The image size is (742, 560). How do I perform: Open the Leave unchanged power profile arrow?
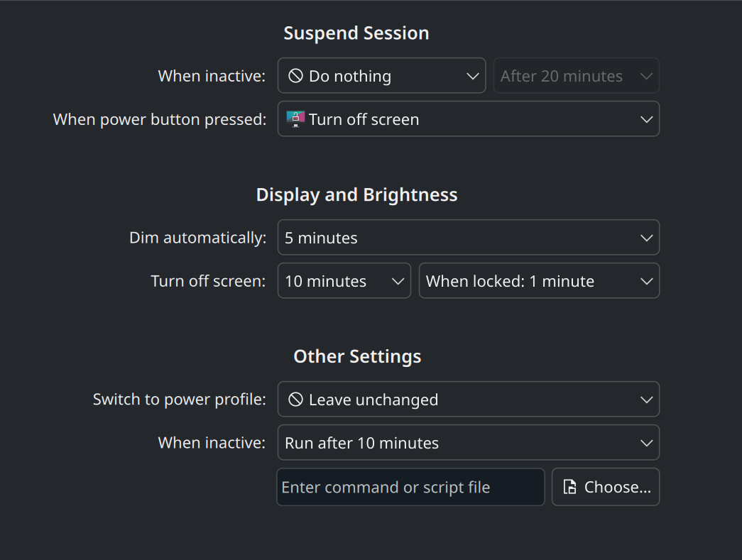click(x=646, y=400)
